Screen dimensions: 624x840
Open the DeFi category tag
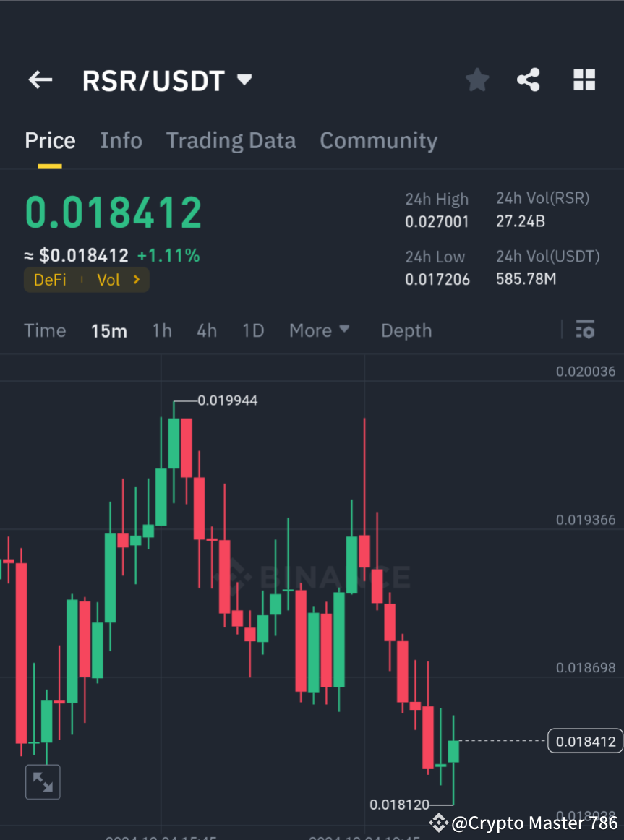(50, 280)
